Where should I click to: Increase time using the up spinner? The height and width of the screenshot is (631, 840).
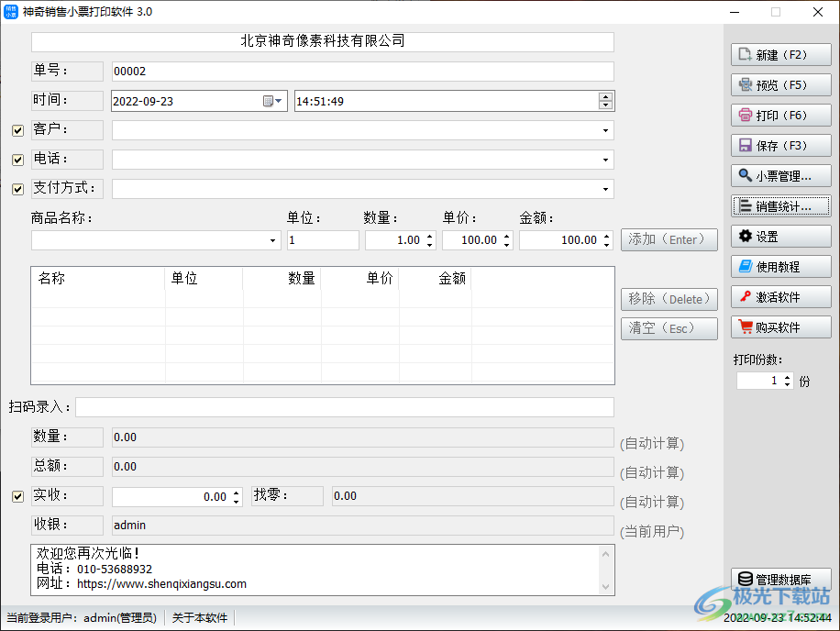tap(605, 97)
